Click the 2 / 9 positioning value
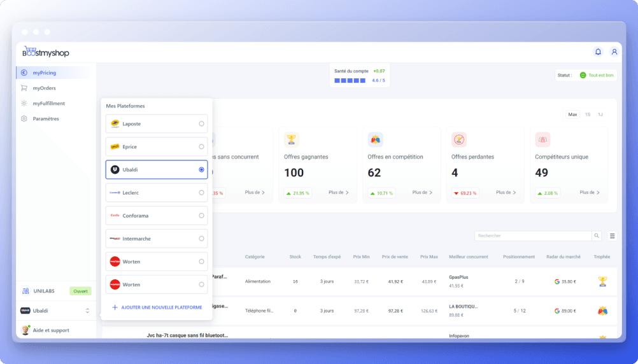Screen dimensions: 638x364 [x=520, y=281]
